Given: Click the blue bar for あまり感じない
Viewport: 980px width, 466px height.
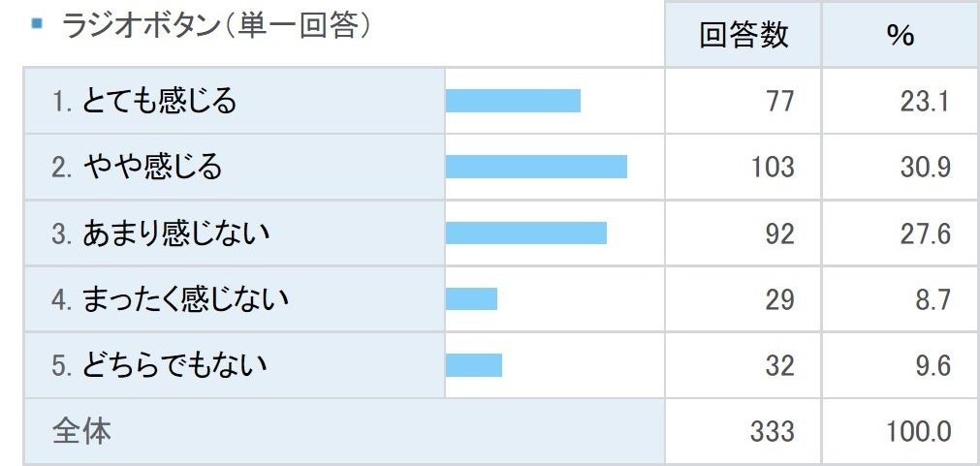Looking at the screenshot, I should [x=526, y=233].
